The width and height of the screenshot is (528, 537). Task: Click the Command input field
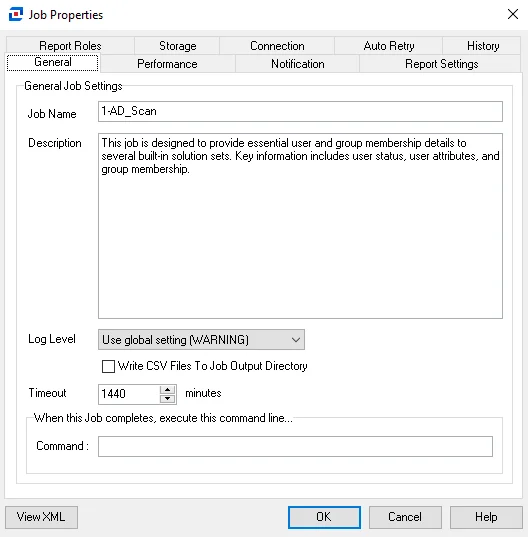click(296, 446)
